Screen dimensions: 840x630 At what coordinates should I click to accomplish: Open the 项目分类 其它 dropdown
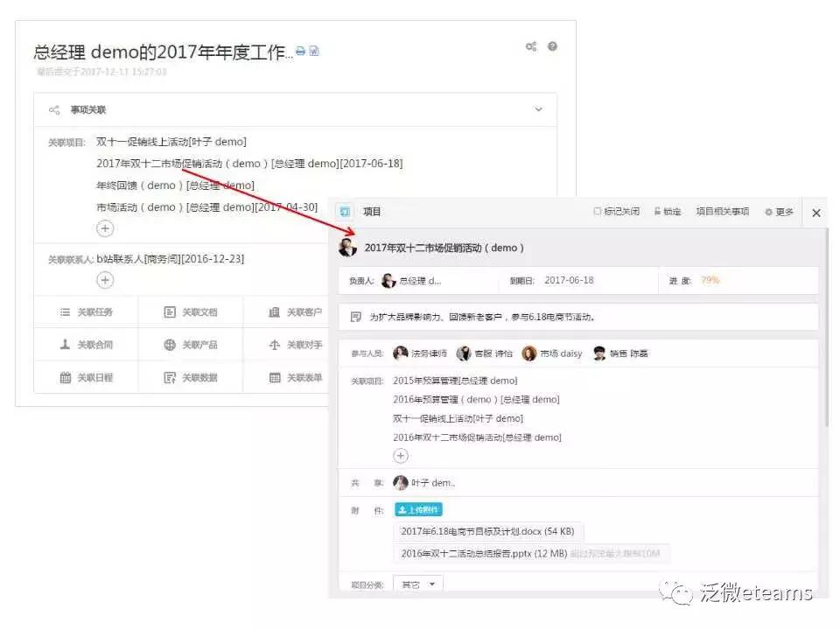pyautogui.click(x=418, y=584)
